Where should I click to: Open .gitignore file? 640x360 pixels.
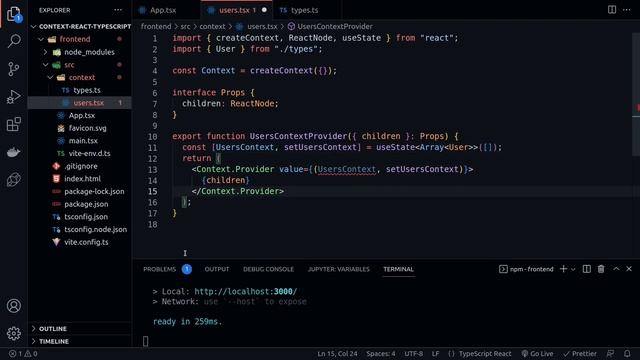click(x=80, y=166)
